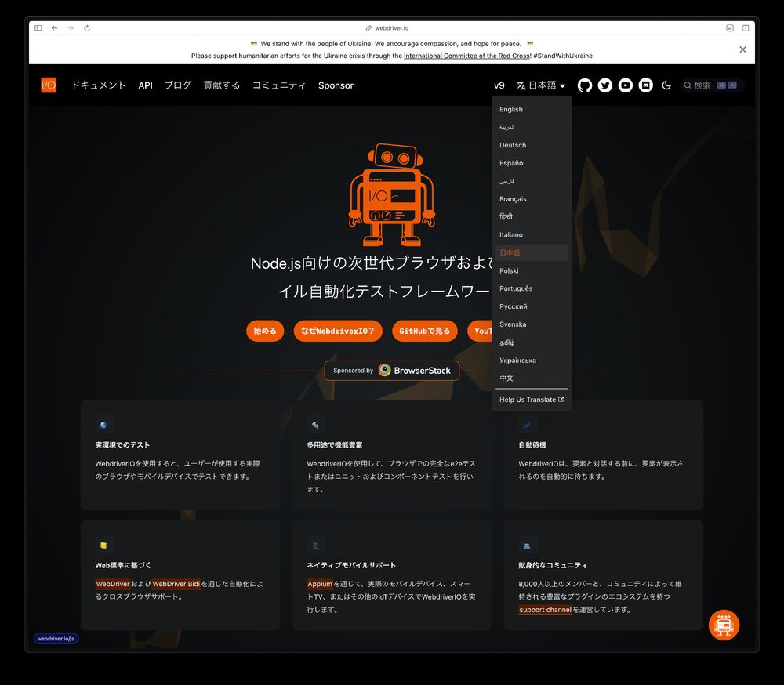The width and height of the screenshot is (784, 685).
Task: Open the International Committee of the Red Cross link
Action: (x=467, y=56)
